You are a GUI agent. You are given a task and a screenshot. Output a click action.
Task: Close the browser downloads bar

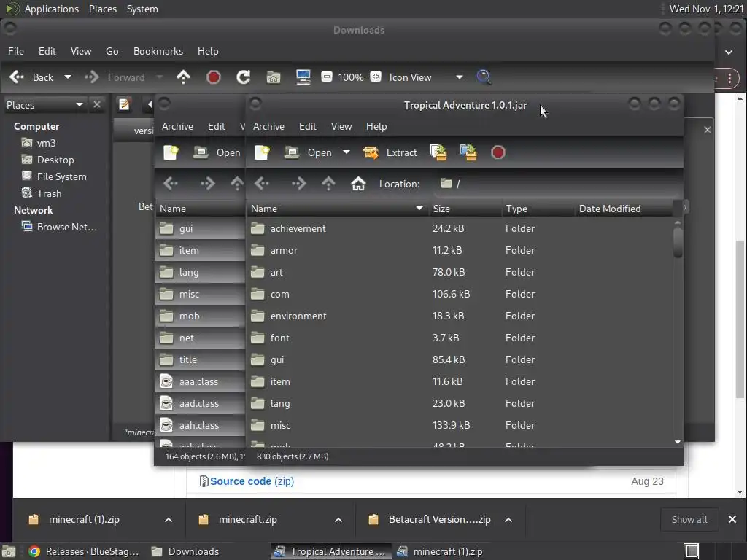[732, 519]
